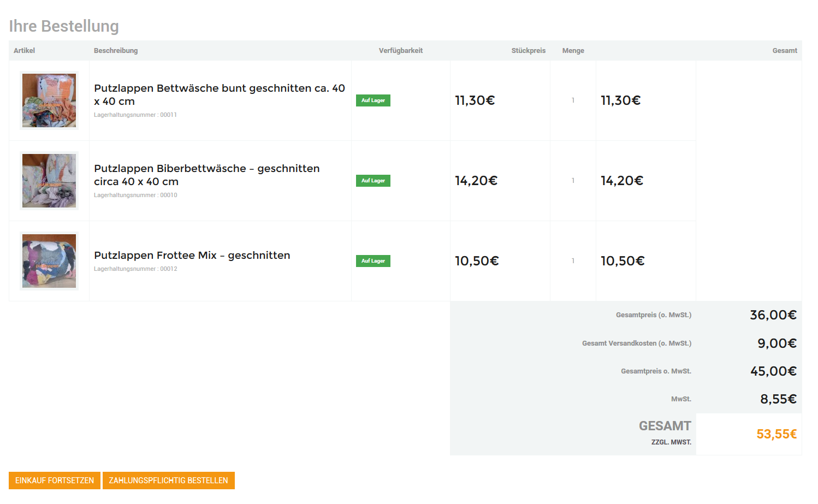The width and height of the screenshot is (818, 504).
Task: Click the Auf Lager badge for Biberbettwäsche
Action: [x=373, y=181]
